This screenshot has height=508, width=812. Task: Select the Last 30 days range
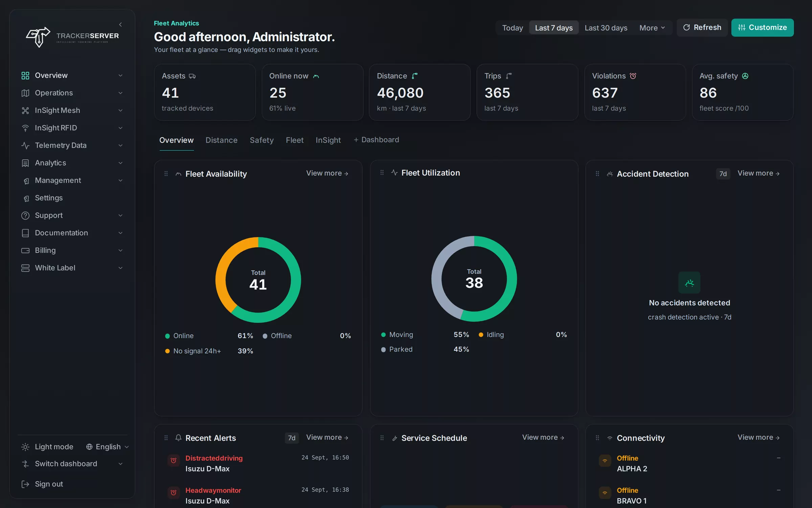pyautogui.click(x=606, y=28)
